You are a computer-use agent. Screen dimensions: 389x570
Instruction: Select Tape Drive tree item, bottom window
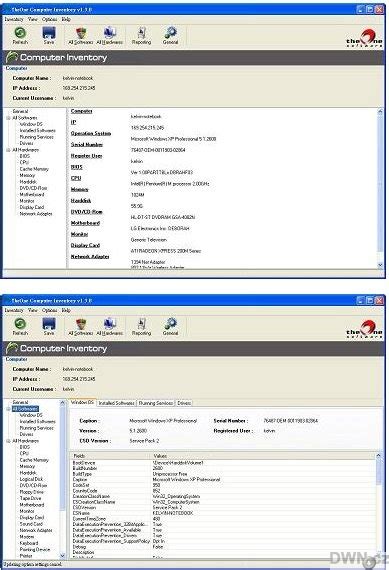[30, 498]
